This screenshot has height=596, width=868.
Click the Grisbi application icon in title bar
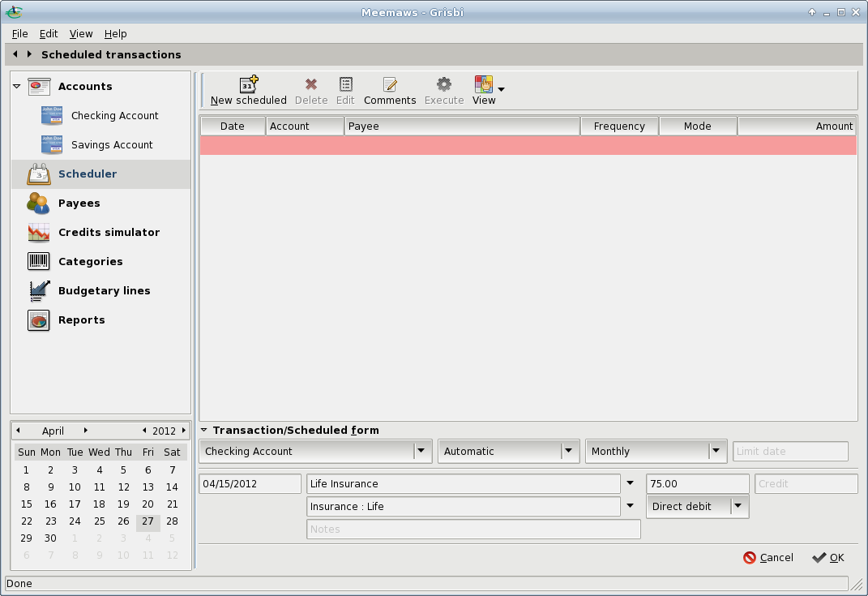point(14,11)
